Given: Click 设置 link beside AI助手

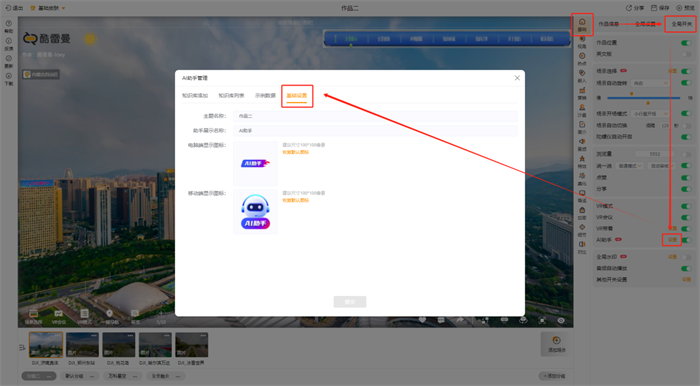Looking at the screenshot, I should pos(672,240).
